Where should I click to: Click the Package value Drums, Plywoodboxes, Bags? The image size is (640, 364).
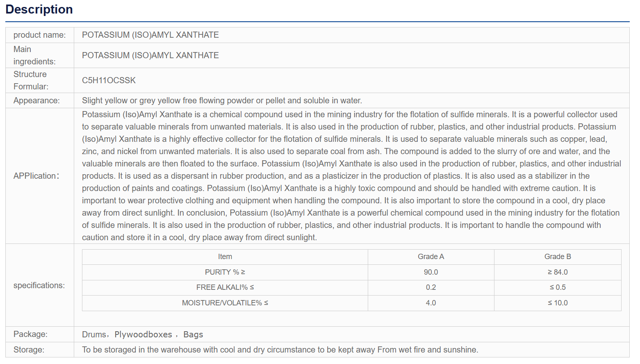[x=143, y=334]
